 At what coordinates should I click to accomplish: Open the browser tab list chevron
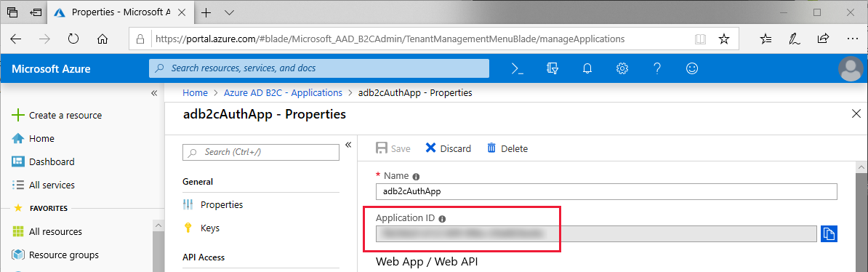point(229,12)
